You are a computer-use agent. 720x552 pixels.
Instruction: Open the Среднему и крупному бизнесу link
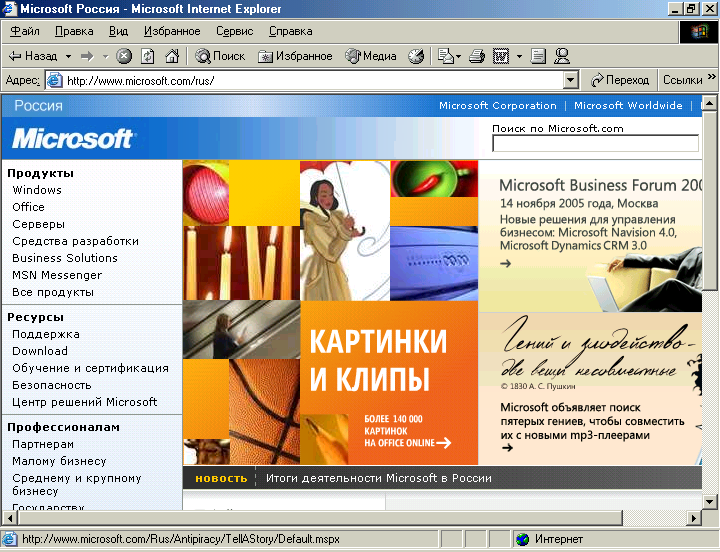coord(77,484)
